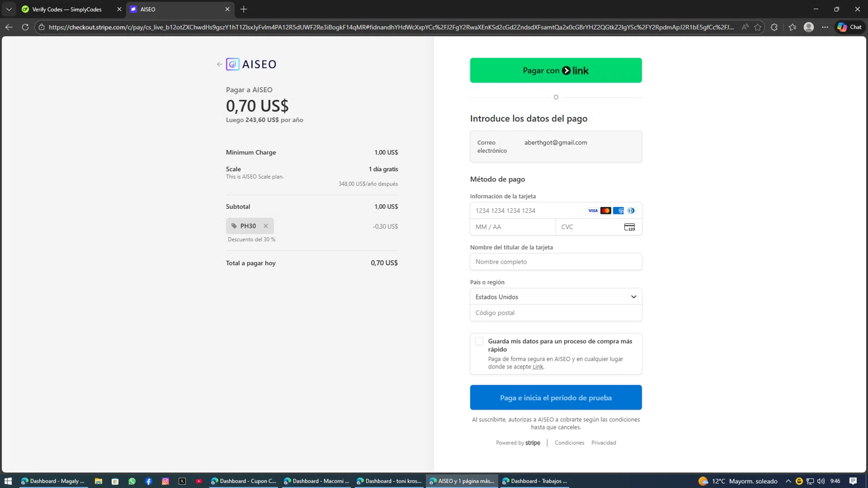Click the back arrow beside AISEO logo
Viewport: 868px width, 488px height.
point(219,64)
